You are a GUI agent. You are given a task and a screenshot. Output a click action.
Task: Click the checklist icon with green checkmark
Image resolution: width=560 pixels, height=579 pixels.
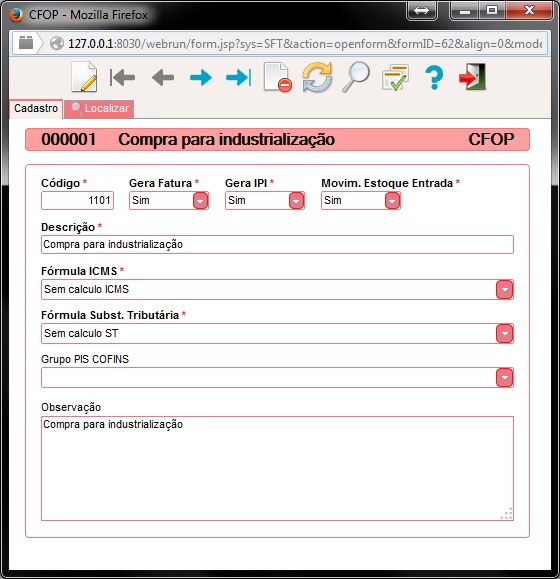(395, 77)
